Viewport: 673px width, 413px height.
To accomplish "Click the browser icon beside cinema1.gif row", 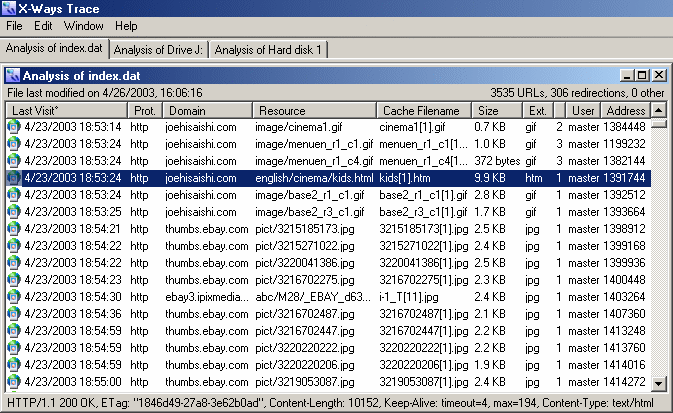I will click(13, 127).
